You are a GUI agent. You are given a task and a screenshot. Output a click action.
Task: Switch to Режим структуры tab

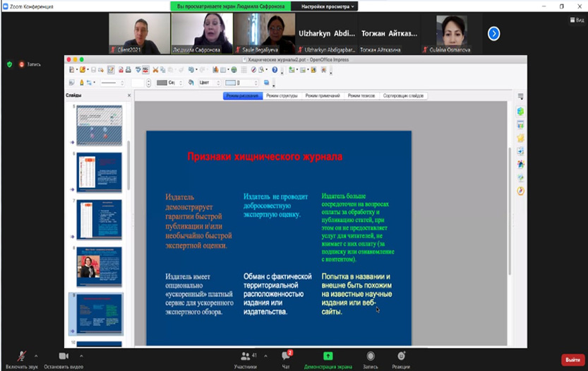pyautogui.click(x=281, y=95)
